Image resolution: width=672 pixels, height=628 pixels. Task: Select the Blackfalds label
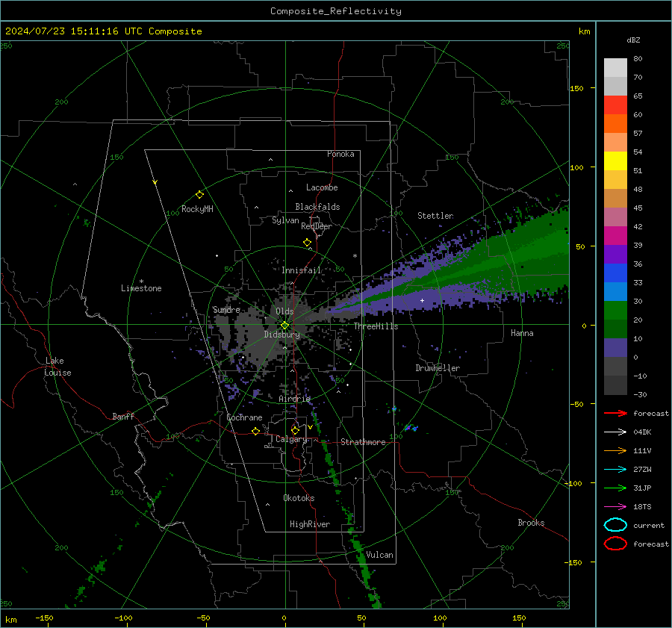pos(317,207)
